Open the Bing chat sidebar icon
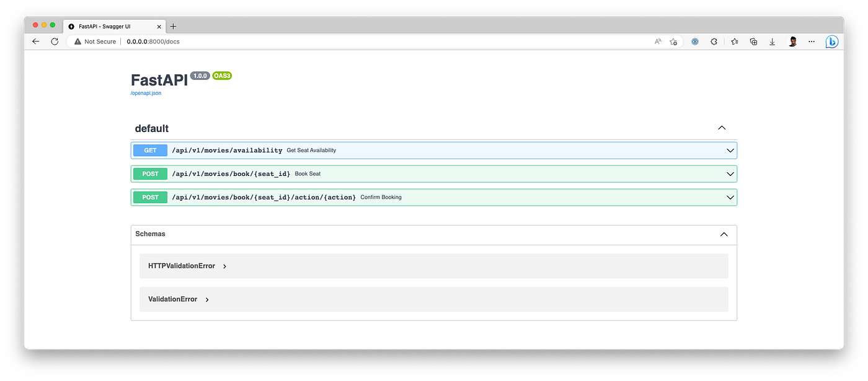 (831, 42)
